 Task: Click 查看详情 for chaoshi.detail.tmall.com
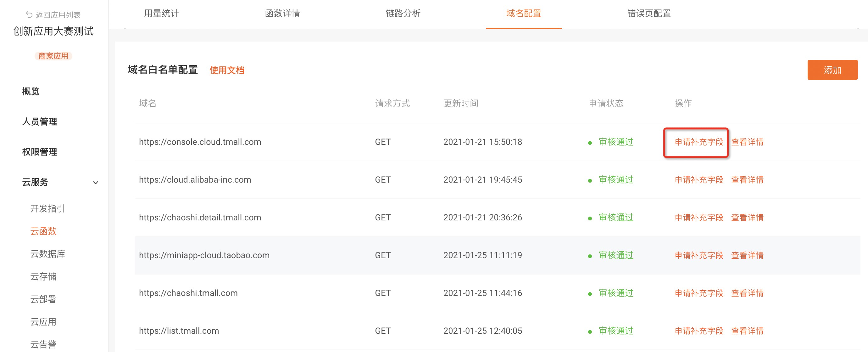pyautogui.click(x=747, y=218)
